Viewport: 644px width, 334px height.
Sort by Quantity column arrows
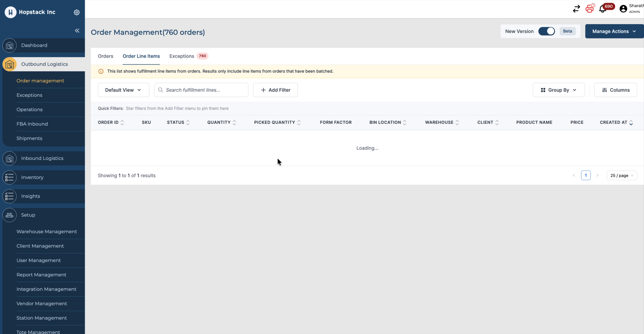[234, 122]
